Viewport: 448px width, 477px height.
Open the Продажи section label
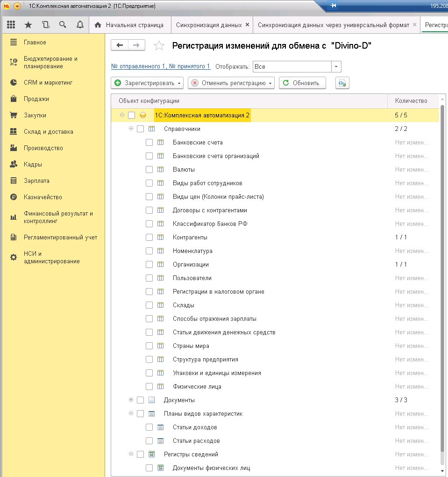point(36,99)
